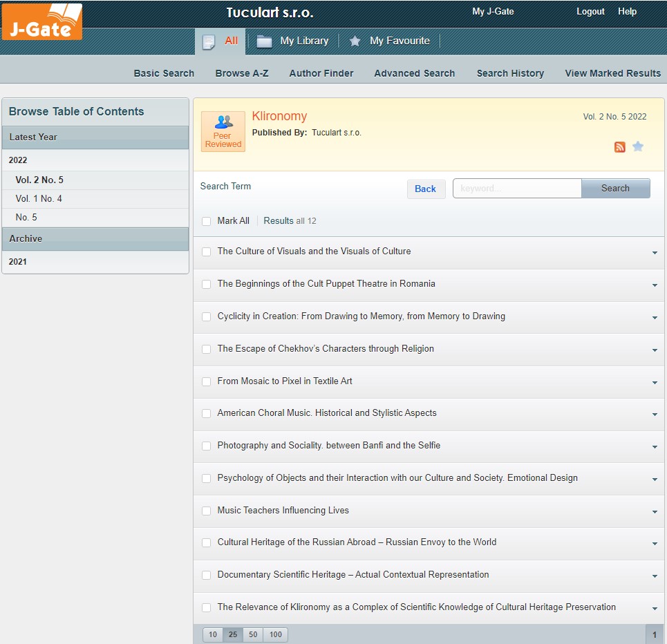Click the My Favourite star icon
The image size is (667, 644).
(355, 41)
